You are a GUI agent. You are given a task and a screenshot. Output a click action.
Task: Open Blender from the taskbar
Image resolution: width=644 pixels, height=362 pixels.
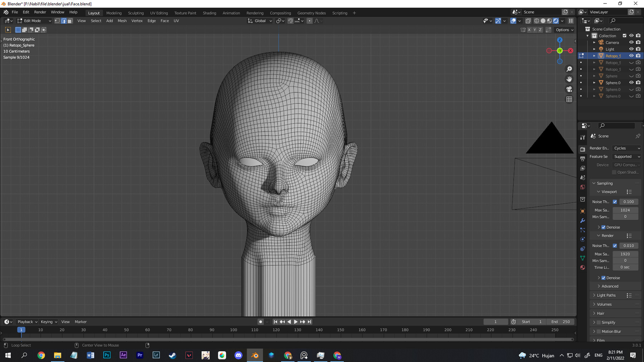click(x=255, y=355)
